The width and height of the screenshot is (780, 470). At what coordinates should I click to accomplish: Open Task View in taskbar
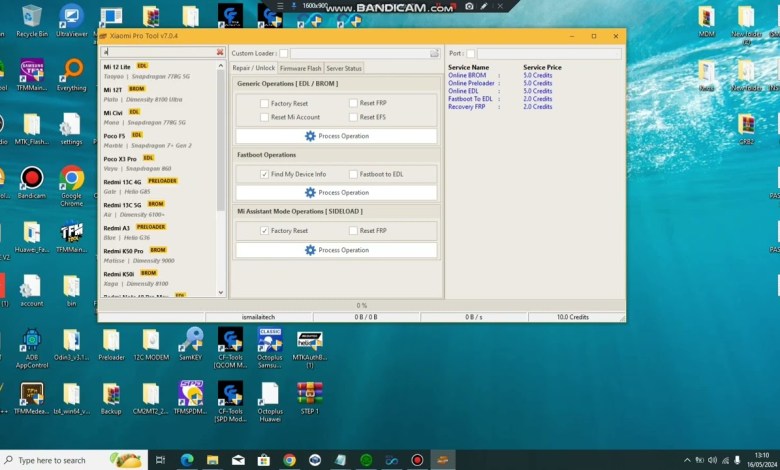[x=160, y=460]
